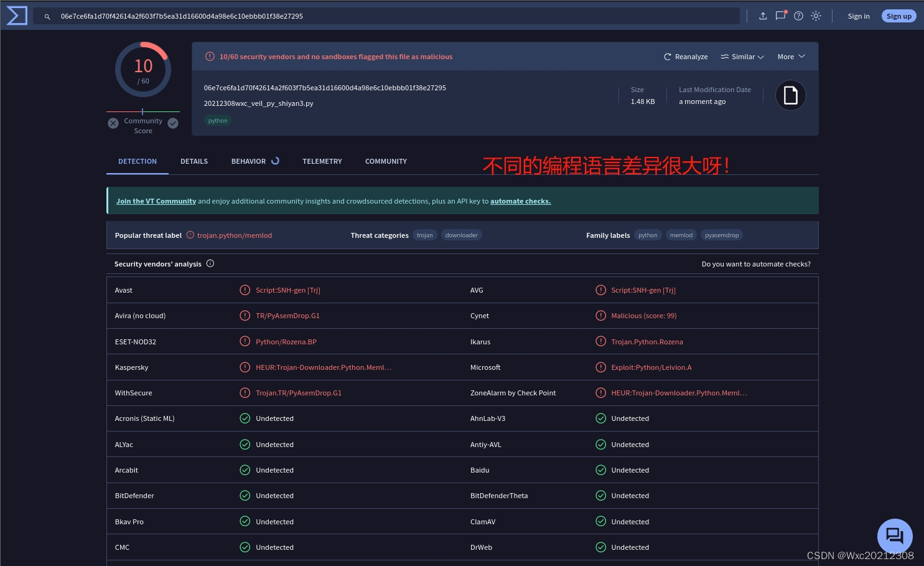The width and height of the screenshot is (924, 566).
Task: Toggle the light/dark theme sun icon
Action: point(816,16)
